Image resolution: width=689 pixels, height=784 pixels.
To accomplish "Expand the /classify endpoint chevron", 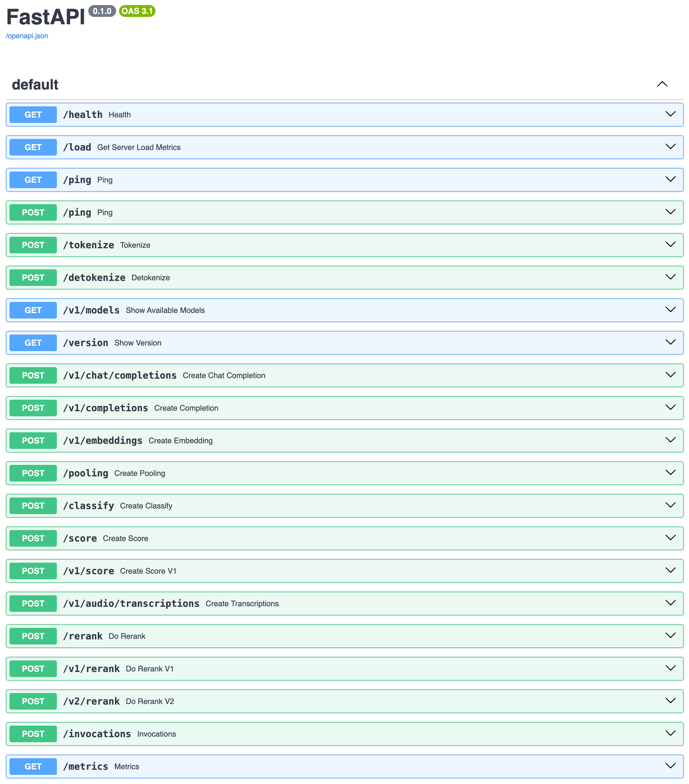I will (x=670, y=505).
